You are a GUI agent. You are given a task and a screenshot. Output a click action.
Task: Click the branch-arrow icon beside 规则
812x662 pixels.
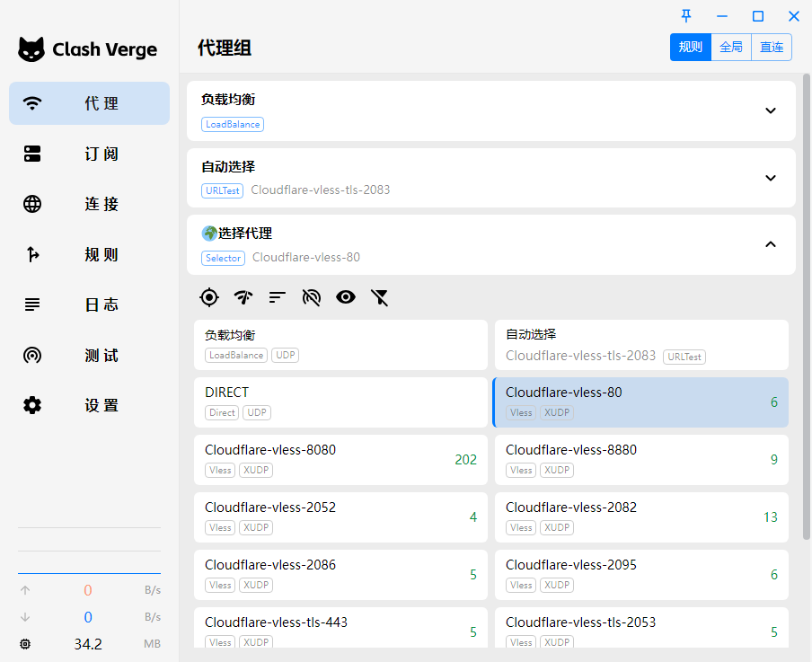coord(32,254)
